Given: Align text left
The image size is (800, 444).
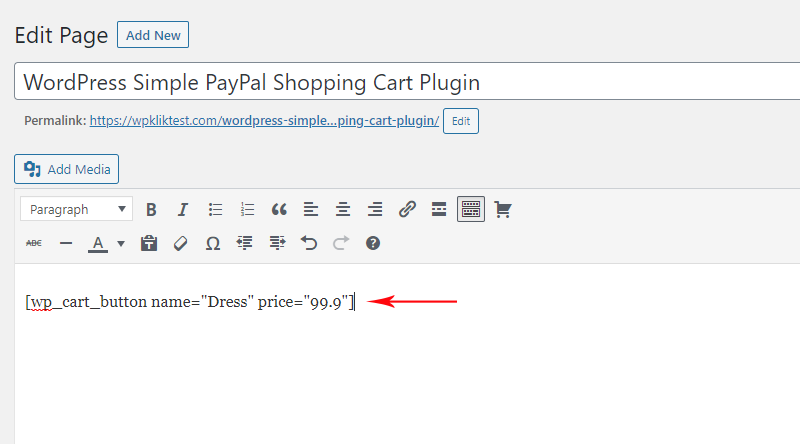Looking at the screenshot, I should coord(311,209).
